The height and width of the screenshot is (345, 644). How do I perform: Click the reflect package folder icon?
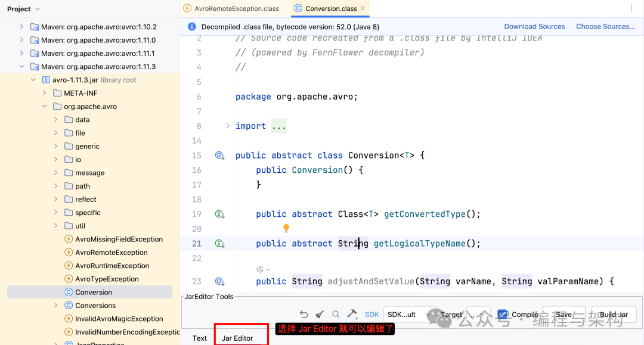click(69, 199)
